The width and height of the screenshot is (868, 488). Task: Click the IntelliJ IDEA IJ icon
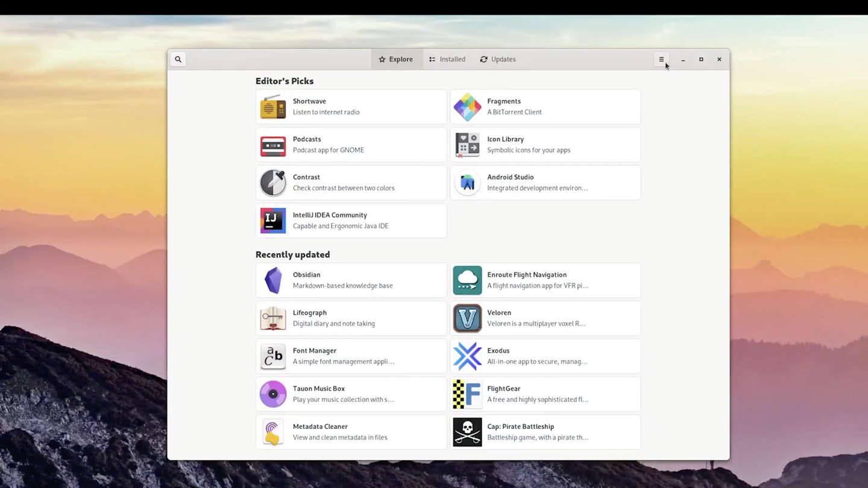pyautogui.click(x=273, y=221)
